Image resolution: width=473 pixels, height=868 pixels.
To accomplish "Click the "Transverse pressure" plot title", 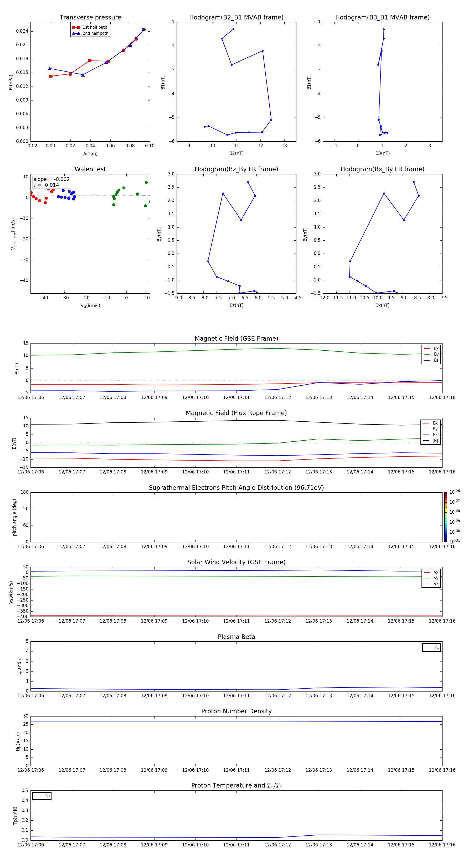I will (90, 18).
